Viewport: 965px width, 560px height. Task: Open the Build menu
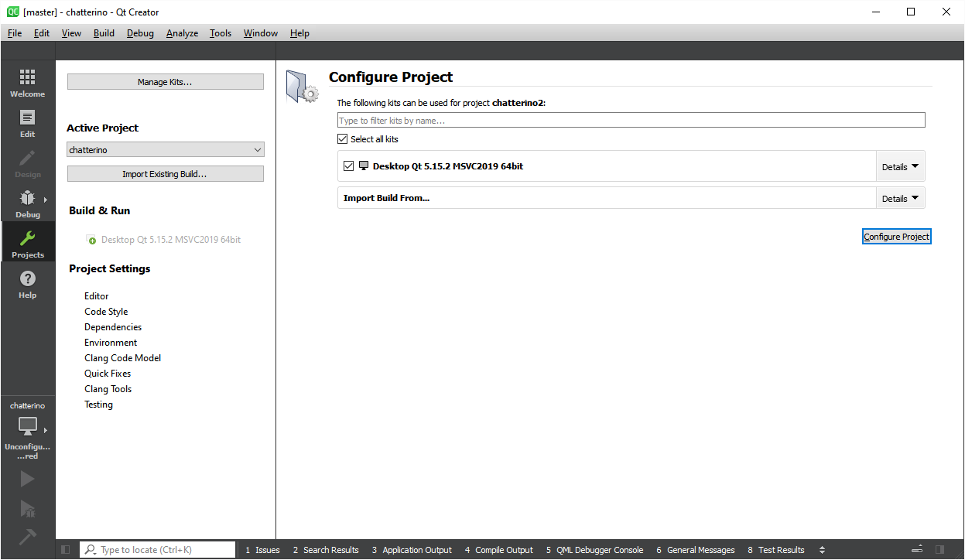coord(104,33)
